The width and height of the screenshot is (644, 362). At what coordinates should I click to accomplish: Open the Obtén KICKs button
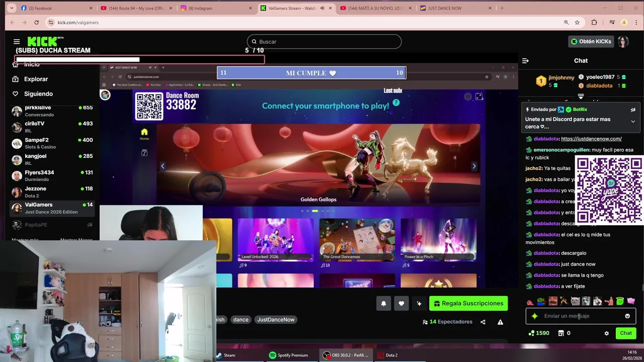pos(591,42)
